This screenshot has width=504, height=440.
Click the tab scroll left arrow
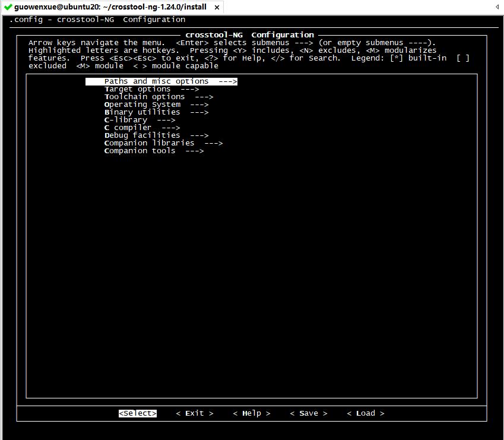pos(497,7)
